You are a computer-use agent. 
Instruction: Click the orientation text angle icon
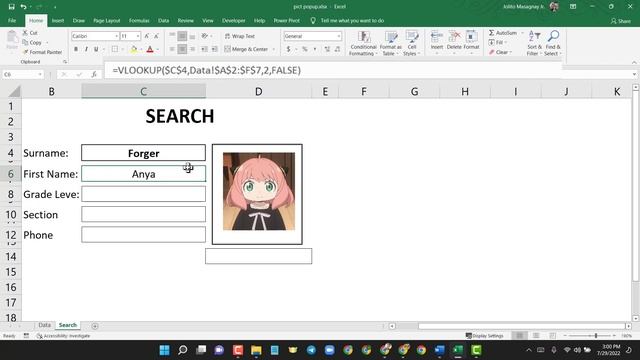click(x=205, y=36)
